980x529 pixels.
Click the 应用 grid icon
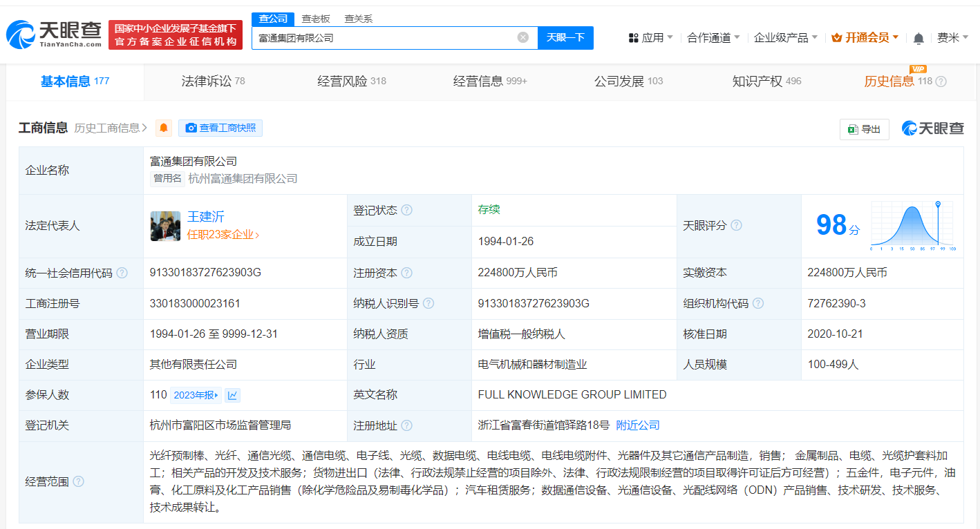pyautogui.click(x=634, y=37)
